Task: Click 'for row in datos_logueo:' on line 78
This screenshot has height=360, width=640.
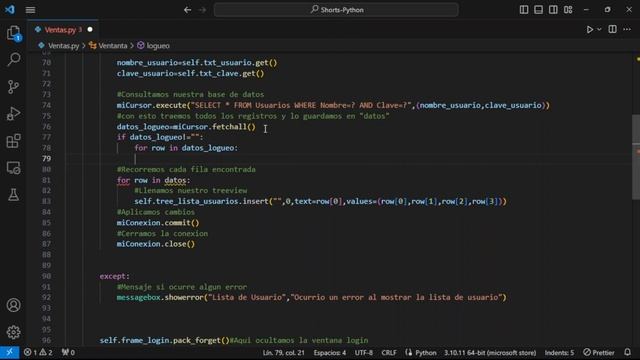Action: 186,148
